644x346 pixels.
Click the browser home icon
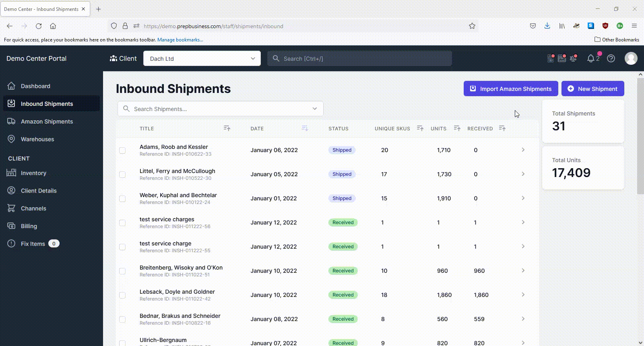(x=53, y=26)
